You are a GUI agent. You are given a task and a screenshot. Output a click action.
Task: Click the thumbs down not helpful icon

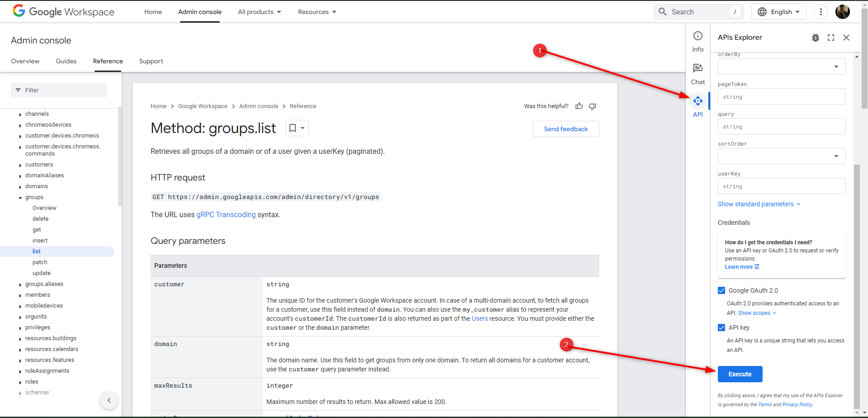(593, 106)
